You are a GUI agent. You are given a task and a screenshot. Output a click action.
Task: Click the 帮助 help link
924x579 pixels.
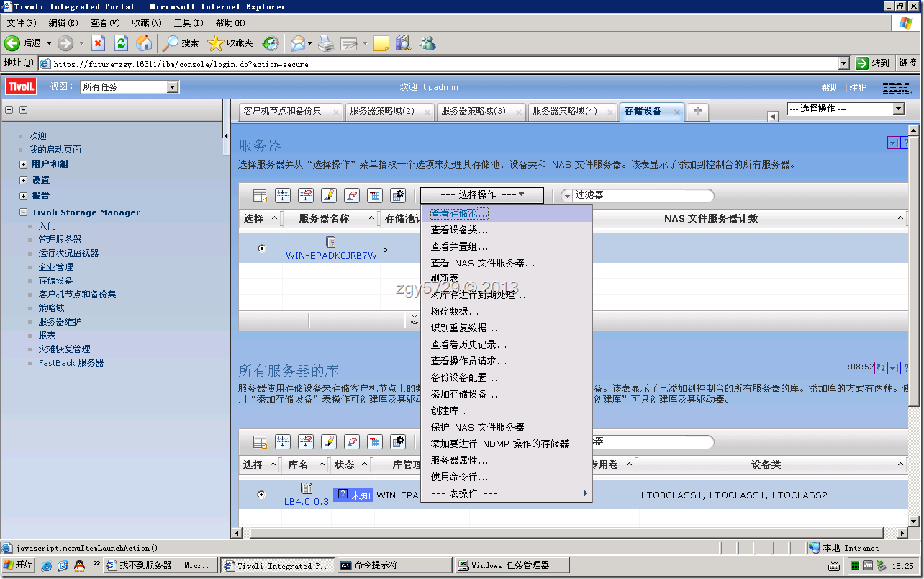[830, 87]
